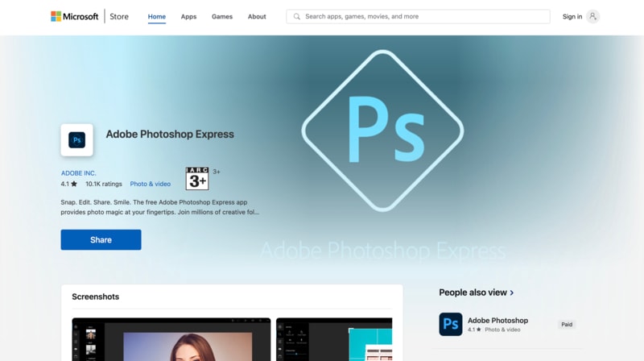The height and width of the screenshot is (361, 644).
Task: Click the Microsoft logo
Action: pyautogui.click(x=74, y=16)
